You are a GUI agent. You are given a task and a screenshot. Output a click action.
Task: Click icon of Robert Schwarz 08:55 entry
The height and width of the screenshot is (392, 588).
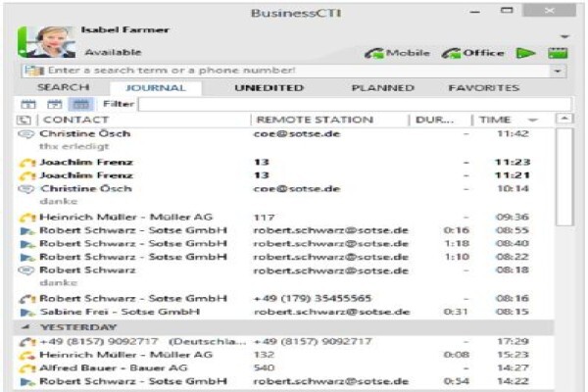coord(27,231)
